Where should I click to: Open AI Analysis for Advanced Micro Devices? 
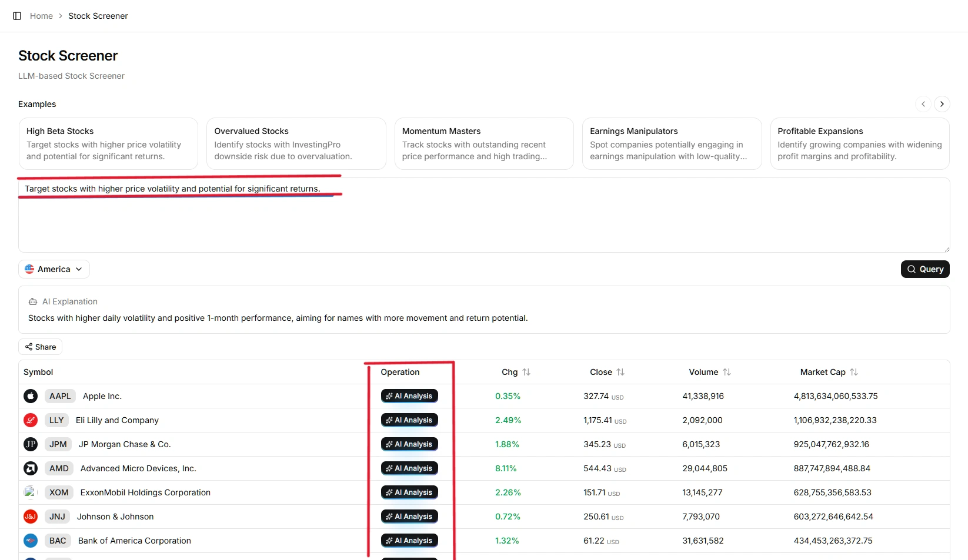coord(409,468)
